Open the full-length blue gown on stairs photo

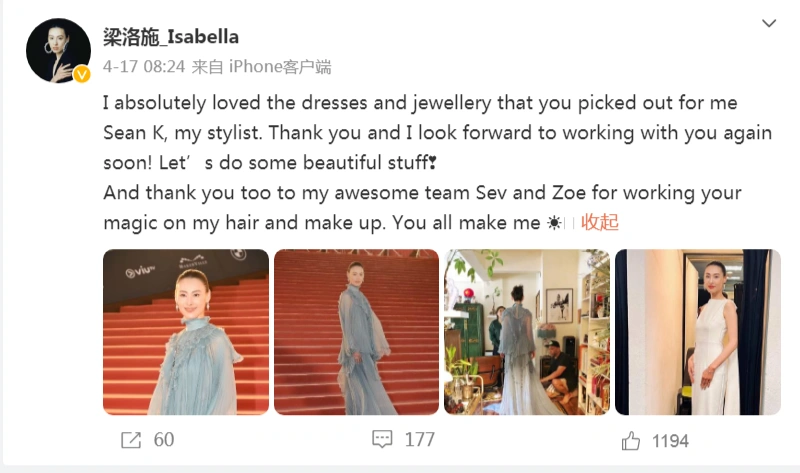click(x=356, y=332)
